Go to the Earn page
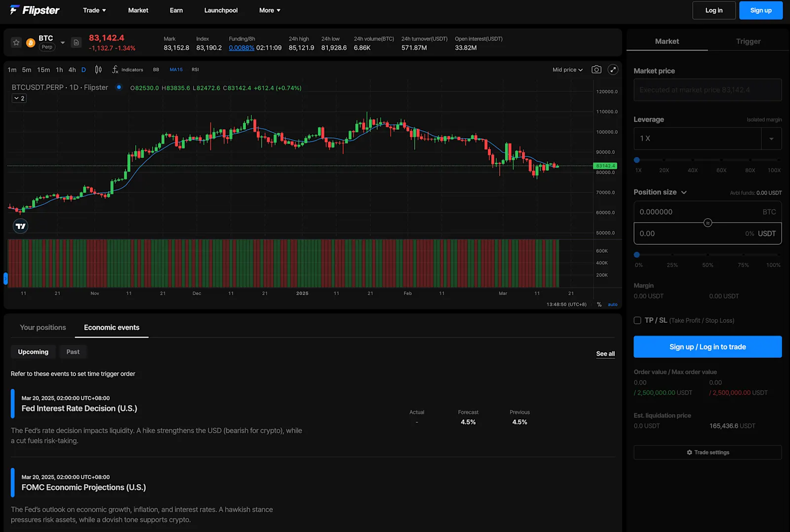The width and height of the screenshot is (790, 532). 176,10
